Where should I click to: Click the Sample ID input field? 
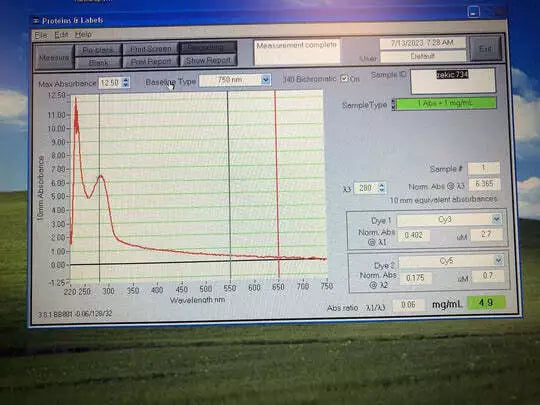[453, 81]
